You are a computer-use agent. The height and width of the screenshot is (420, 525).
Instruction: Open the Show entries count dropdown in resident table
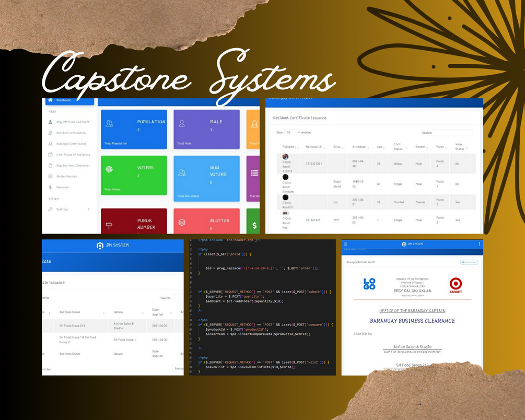[x=293, y=132]
